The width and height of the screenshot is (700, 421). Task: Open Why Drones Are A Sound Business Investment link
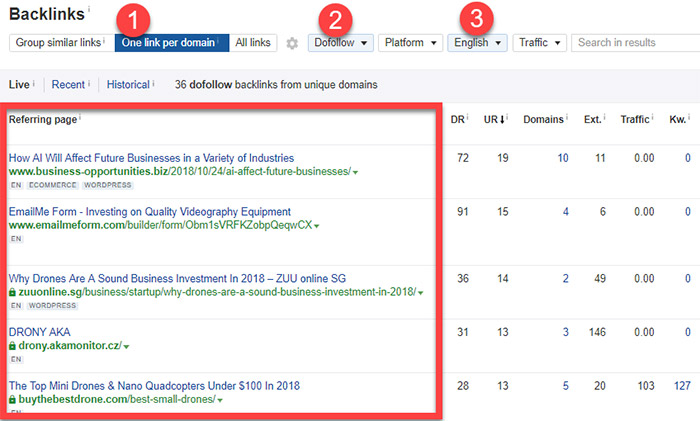(177, 279)
